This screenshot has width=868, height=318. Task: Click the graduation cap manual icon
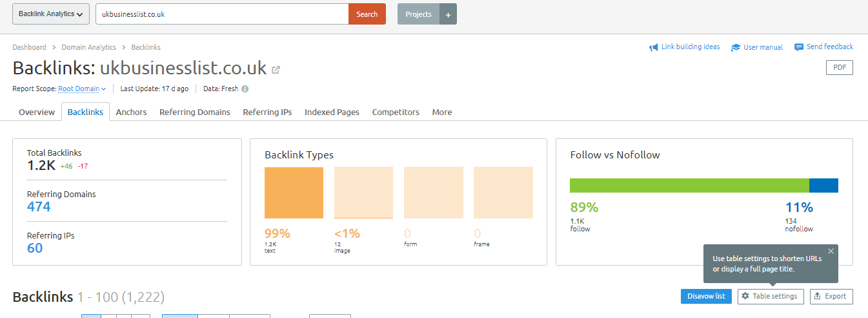point(736,47)
